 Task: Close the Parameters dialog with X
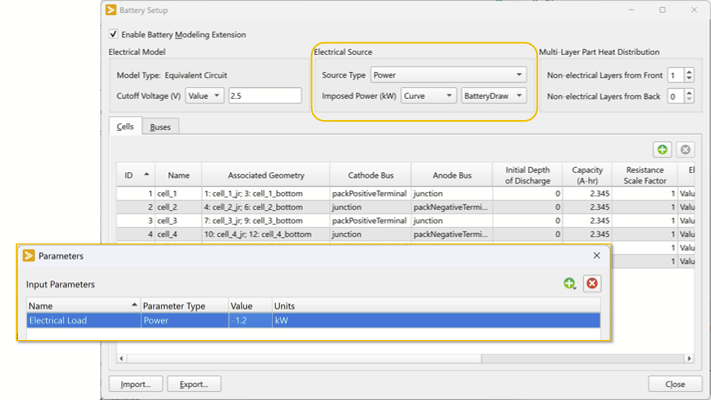[597, 256]
